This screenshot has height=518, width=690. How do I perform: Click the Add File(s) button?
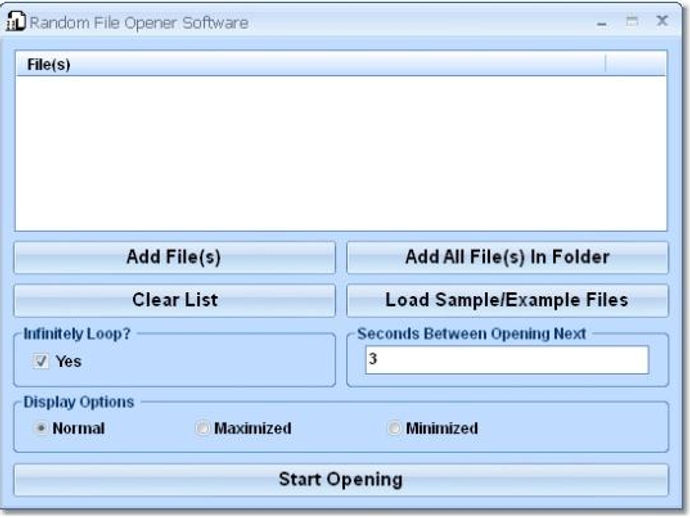click(x=174, y=257)
